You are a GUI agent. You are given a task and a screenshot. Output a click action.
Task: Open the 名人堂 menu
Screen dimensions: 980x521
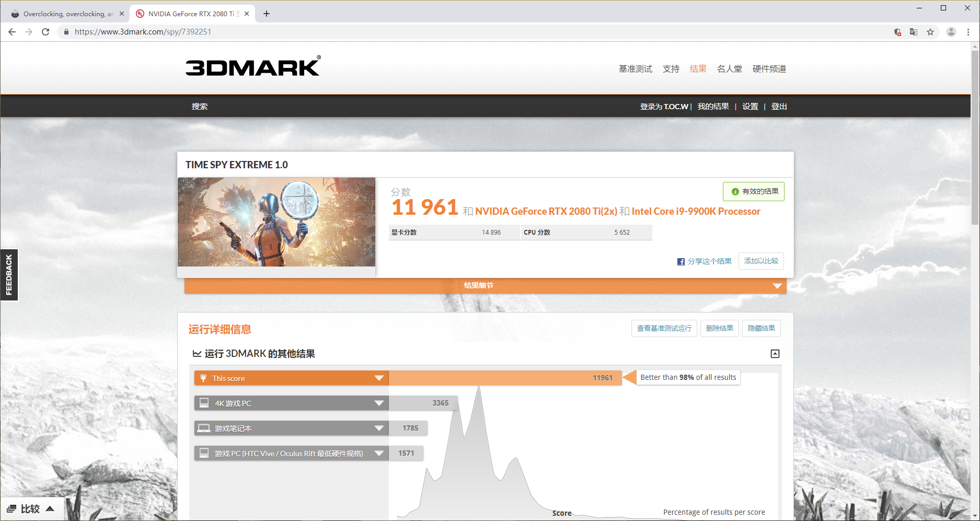[730, 69]
